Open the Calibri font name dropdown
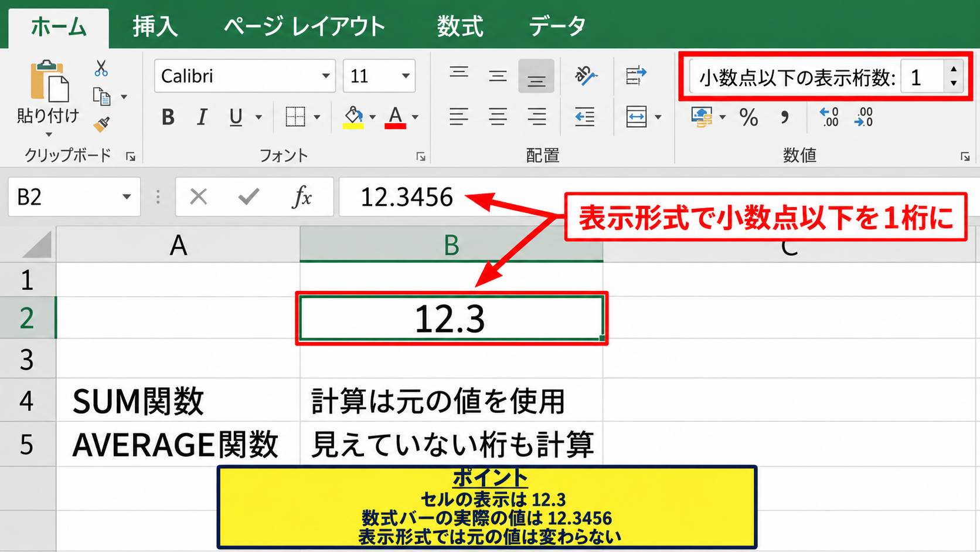Image resolution: width=980 pixels, height=552 pixels. (325, 76)
